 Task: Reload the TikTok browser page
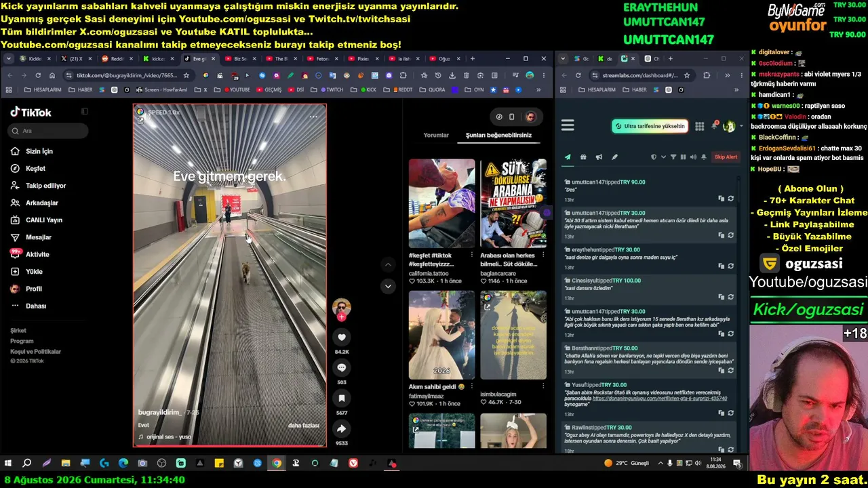(x=38, y=75)
